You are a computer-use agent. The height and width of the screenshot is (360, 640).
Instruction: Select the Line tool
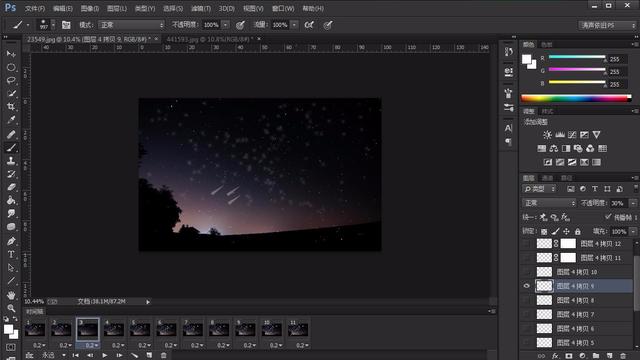(11, 281)
